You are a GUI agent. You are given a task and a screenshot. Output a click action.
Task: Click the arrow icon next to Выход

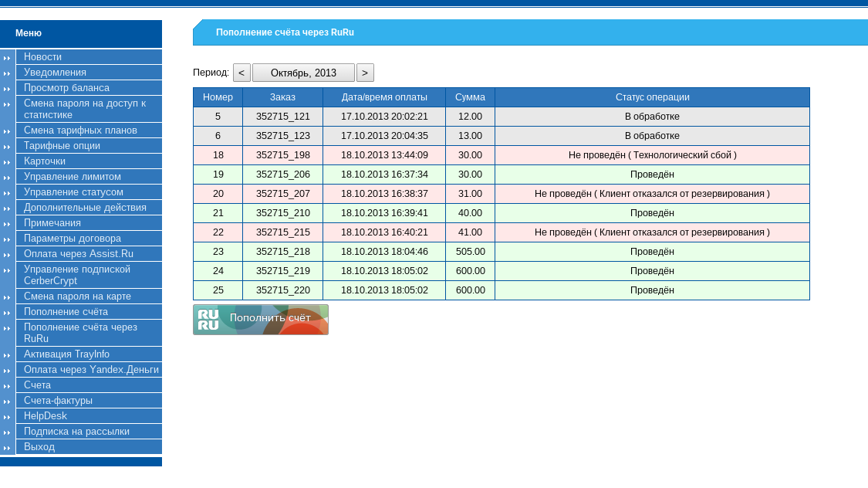coord(7,448)
